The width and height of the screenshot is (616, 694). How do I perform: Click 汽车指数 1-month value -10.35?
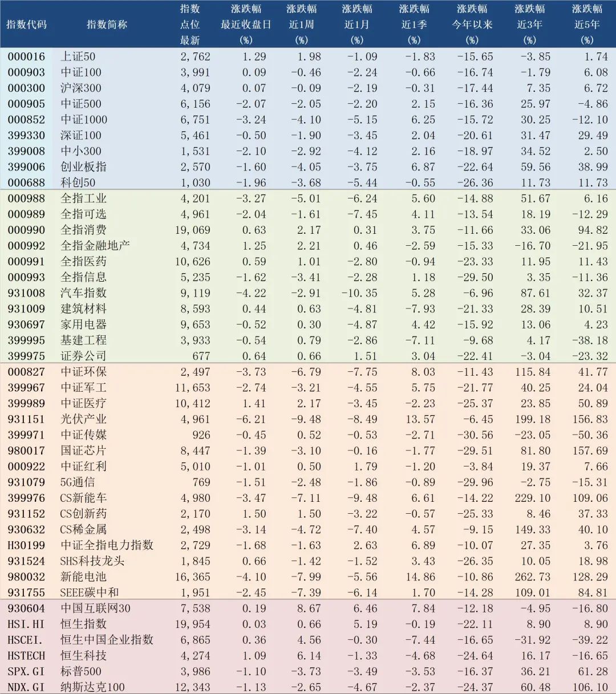(359, 293)
